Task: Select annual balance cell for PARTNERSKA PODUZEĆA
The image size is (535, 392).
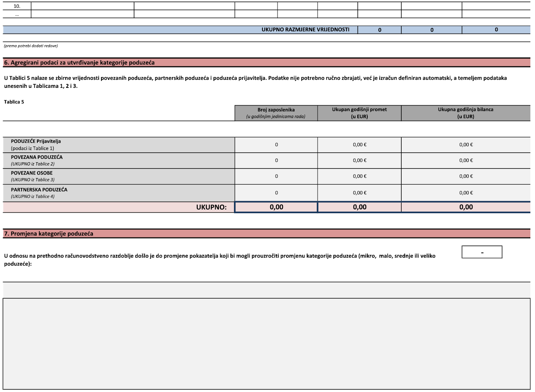Action: click(466, 193)
